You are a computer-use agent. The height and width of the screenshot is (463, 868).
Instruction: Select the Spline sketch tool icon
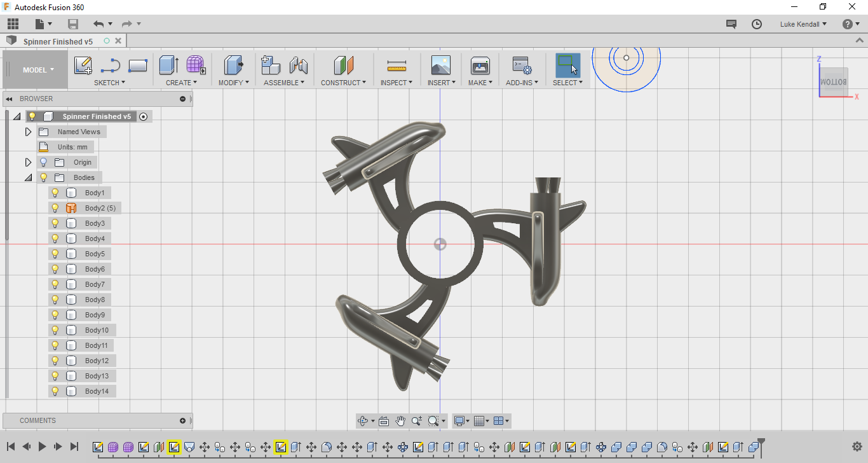click(111, 65)
